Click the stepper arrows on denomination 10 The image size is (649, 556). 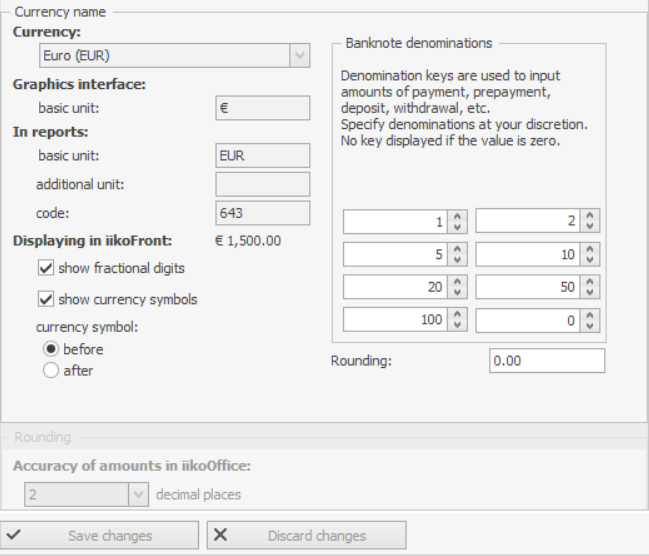point(590,255)
